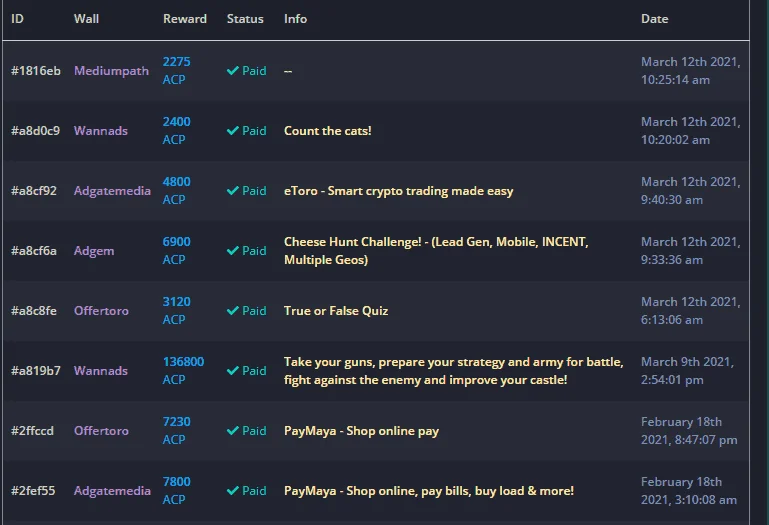This screenshot has height=525, width=769.
Task: Click Paid checkmark icon in #2ffccd row
Action: [x=232, y=430]
